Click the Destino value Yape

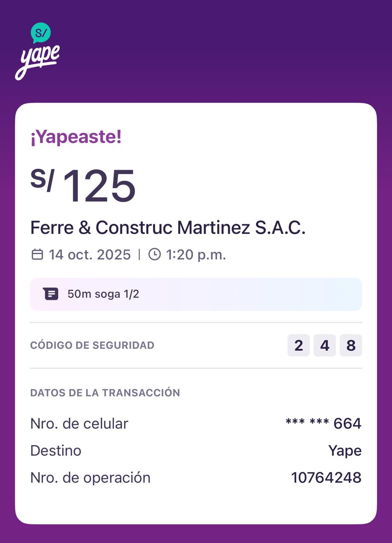pos(344,451)
